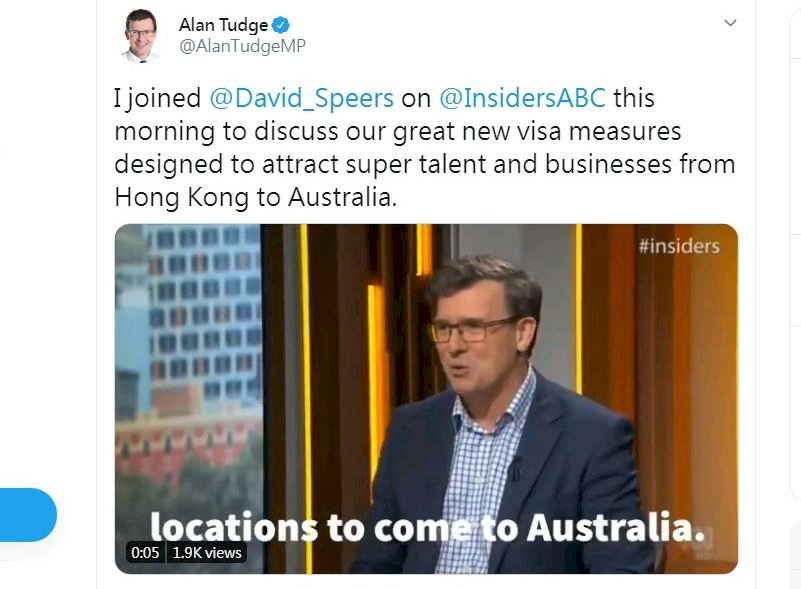Open Alan Tudge's profile avatar
Screen dimensions: 801x589
[x=141, y=35]
